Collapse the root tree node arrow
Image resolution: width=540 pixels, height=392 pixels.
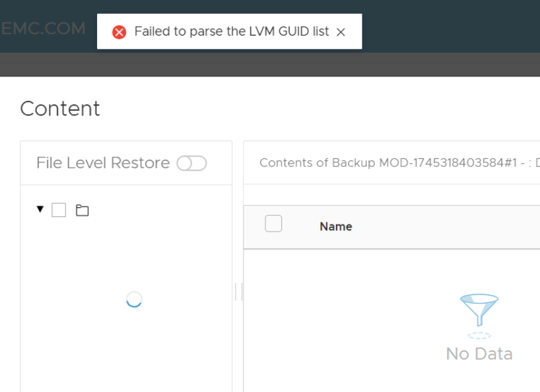pos(40,209)
